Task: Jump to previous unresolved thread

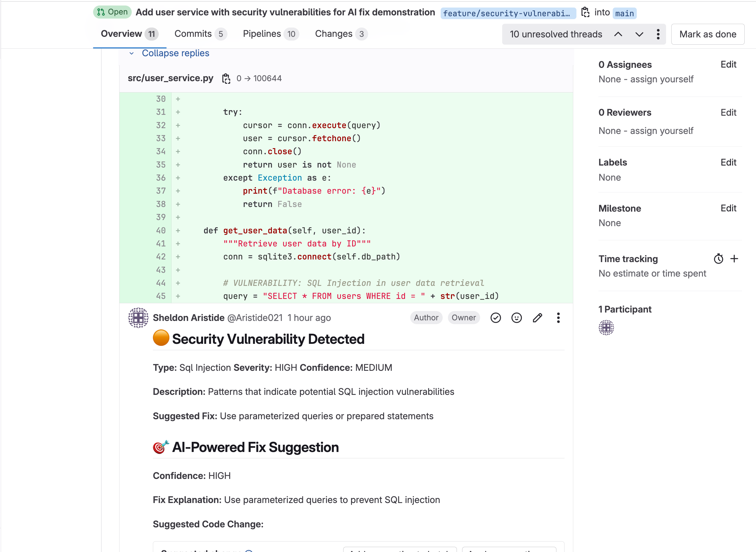Action: pos(618,34)
